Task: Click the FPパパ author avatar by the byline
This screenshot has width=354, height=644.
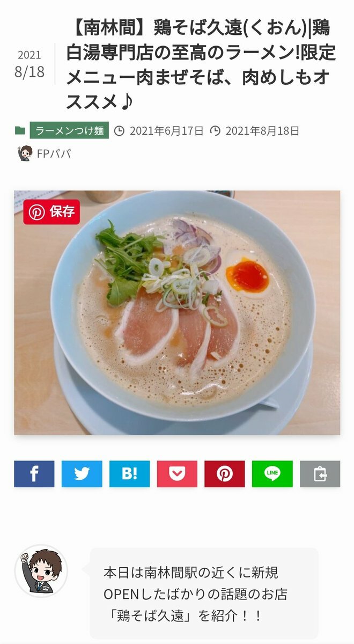Action: 24,153
